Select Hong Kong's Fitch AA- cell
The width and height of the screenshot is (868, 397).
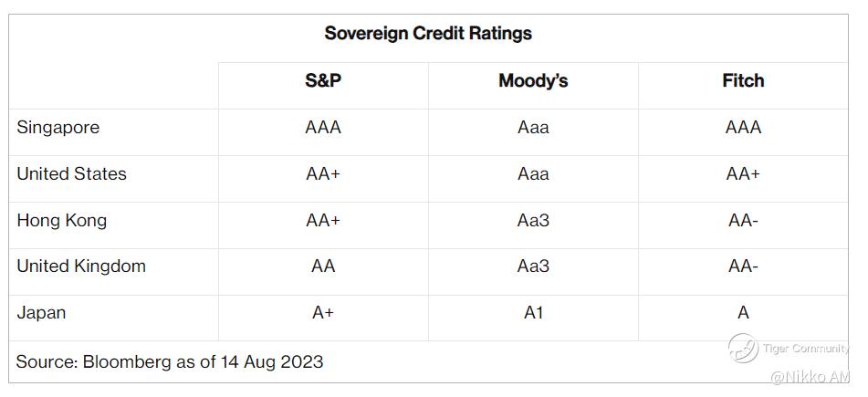(743, 221)
